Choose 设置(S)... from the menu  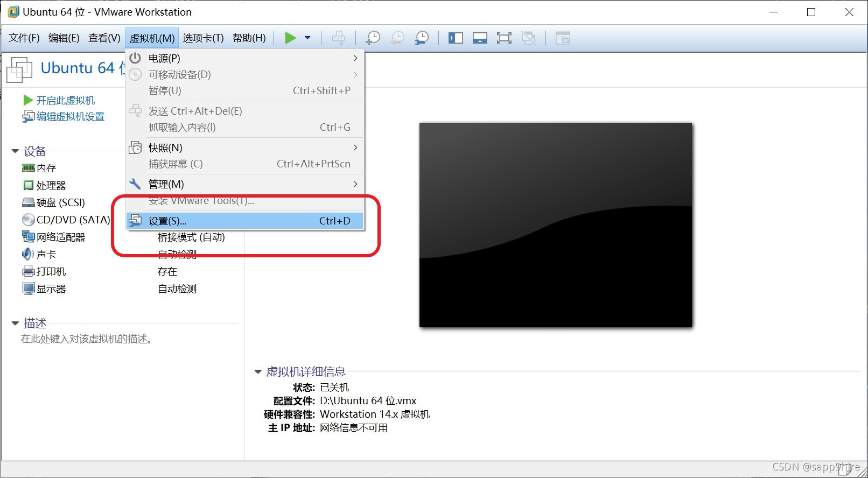click(245, 221)
